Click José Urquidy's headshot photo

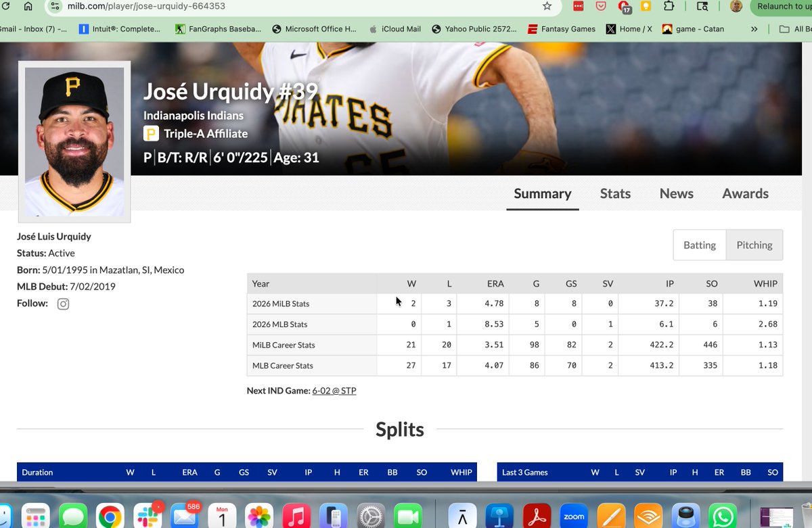click(x=74, y=141)
